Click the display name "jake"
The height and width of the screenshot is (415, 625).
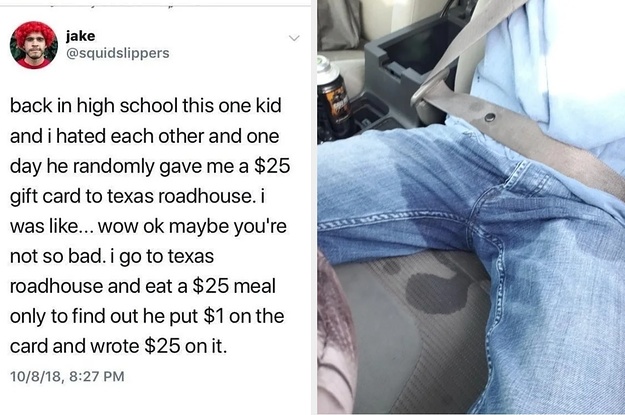[81, 36]
